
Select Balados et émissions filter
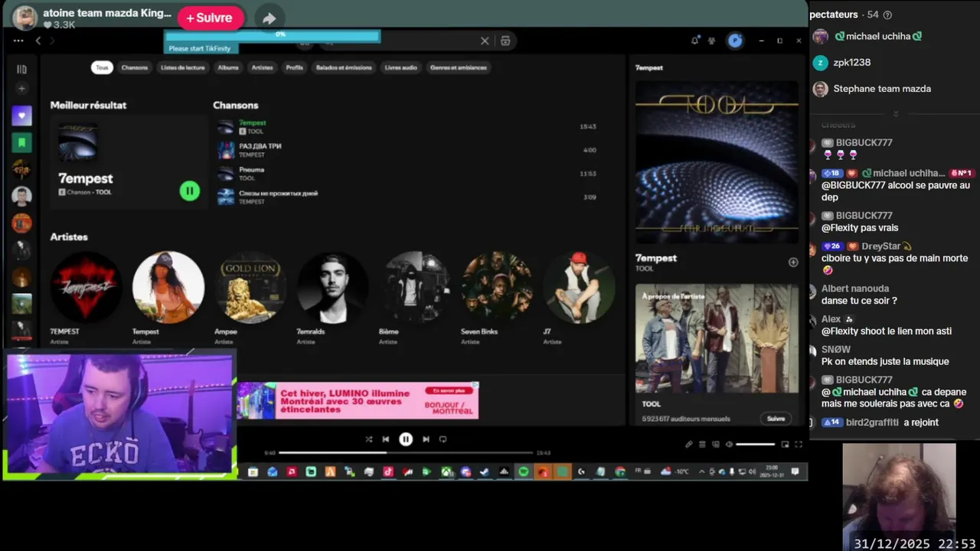(344, 67)
